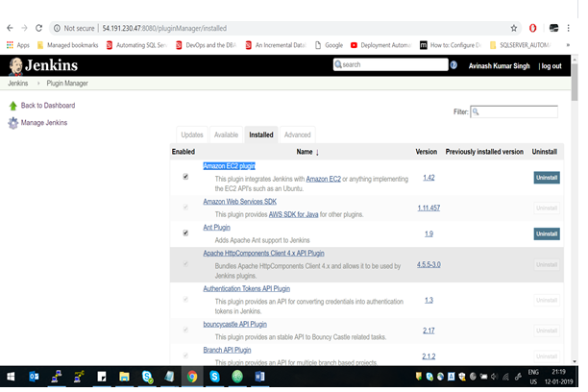Open Amazon EC2 plugin link

229,166
